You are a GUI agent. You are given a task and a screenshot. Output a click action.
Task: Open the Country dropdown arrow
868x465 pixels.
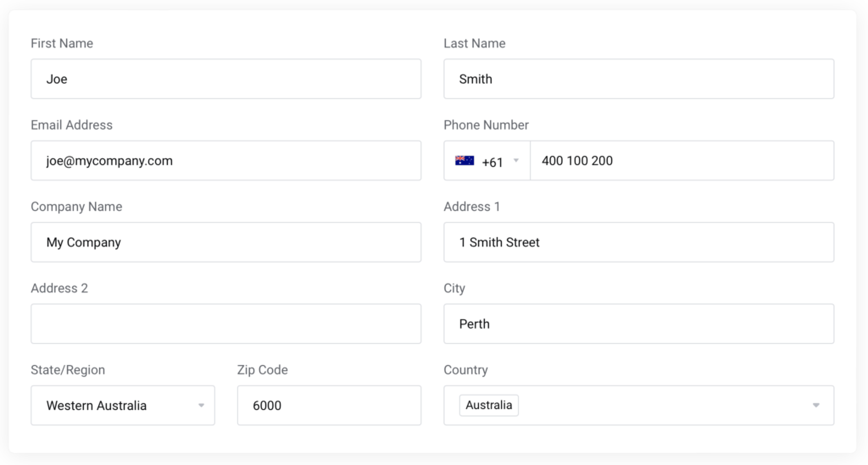(816, 405)
